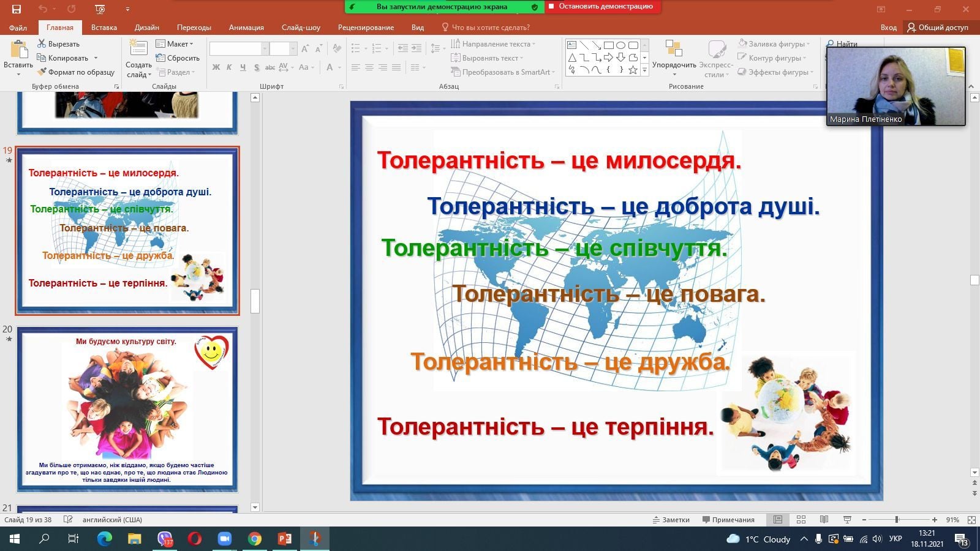Increase font size with the larger A icon
The image size is (980, 551).
(x=305, y=48)
